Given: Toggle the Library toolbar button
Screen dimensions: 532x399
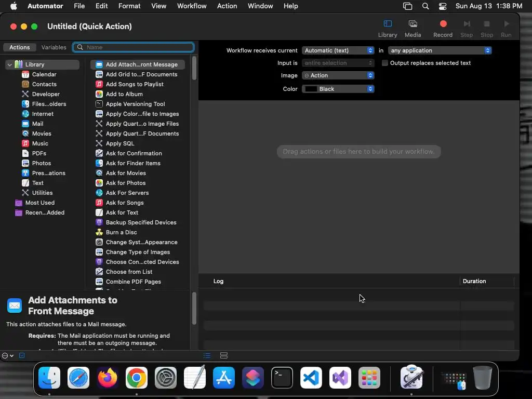Looking at the screenshot, I should (x=388, y=29).
